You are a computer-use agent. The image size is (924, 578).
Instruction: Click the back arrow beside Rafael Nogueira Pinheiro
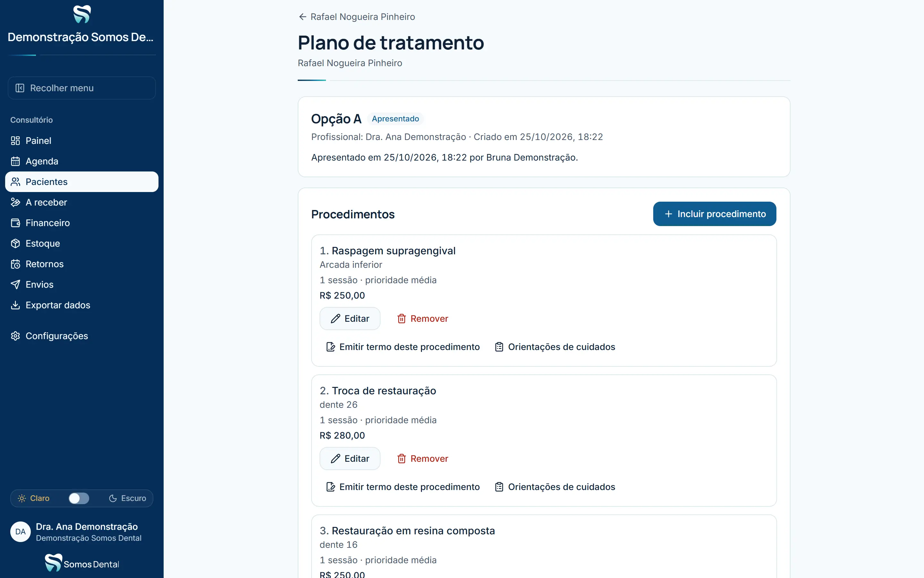[303, 17]
